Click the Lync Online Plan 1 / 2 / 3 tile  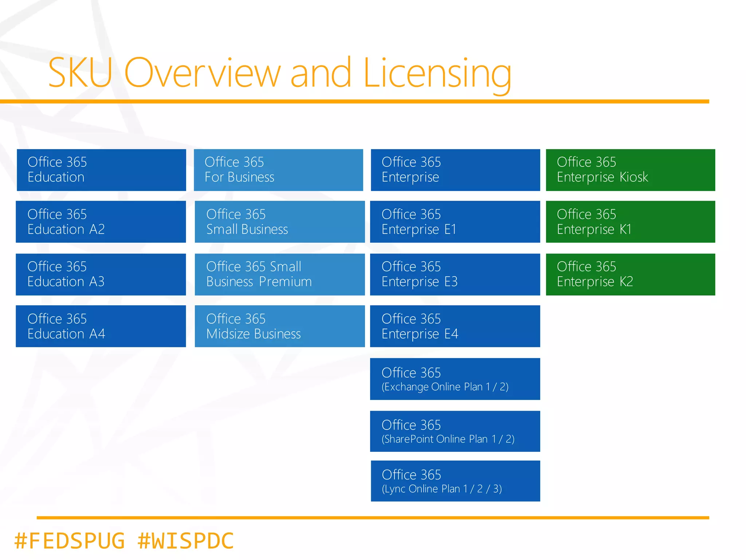point(455,481)
